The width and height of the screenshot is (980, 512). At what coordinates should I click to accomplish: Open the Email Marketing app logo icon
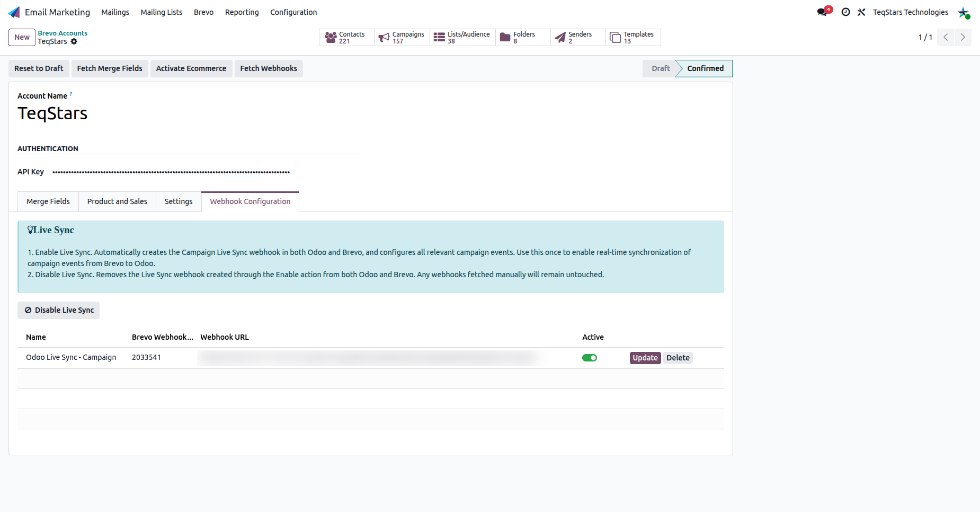pos(14,12)
